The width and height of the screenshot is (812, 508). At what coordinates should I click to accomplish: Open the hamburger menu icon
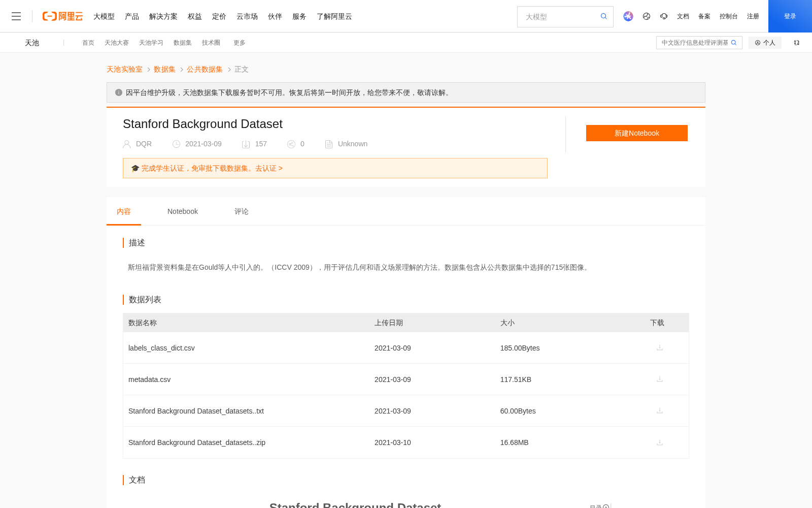tap(16, 16)
